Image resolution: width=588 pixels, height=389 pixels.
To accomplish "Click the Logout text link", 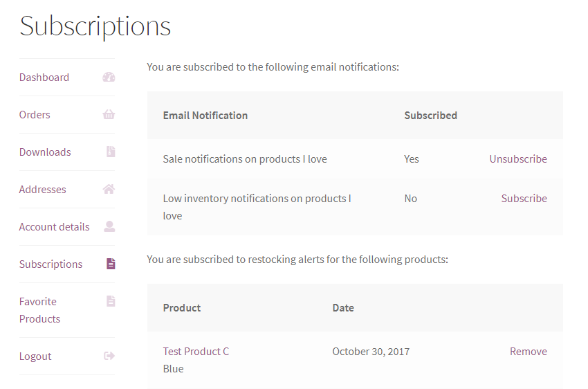I will (x=35, y=356).
